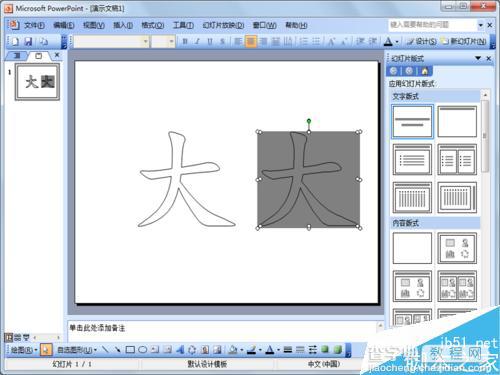The width and height of the screenshot is (500, 375).
Task: Click the Line Color brush icon
Action: point(252,350)
